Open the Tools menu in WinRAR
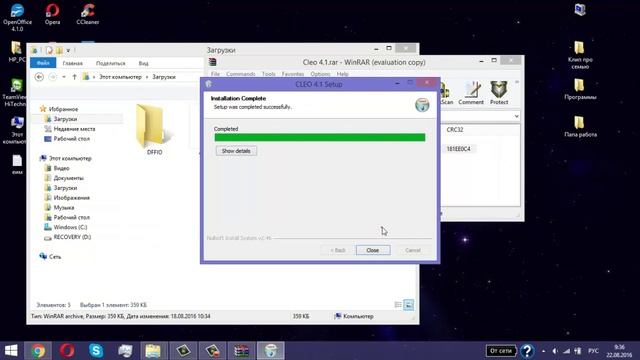 tap(268, 74)
